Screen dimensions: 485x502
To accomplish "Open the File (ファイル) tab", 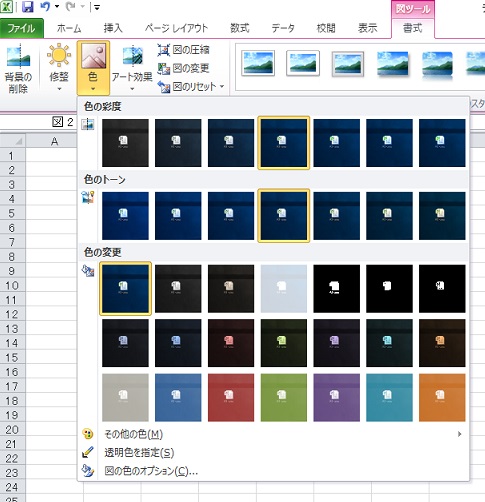I will point(22,28).
